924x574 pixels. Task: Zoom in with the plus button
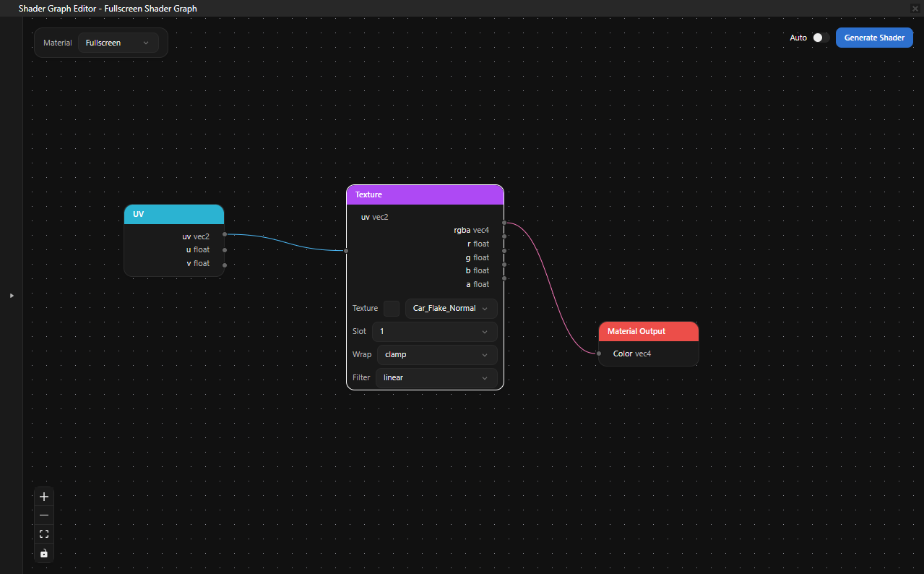[x=44, y=497]
